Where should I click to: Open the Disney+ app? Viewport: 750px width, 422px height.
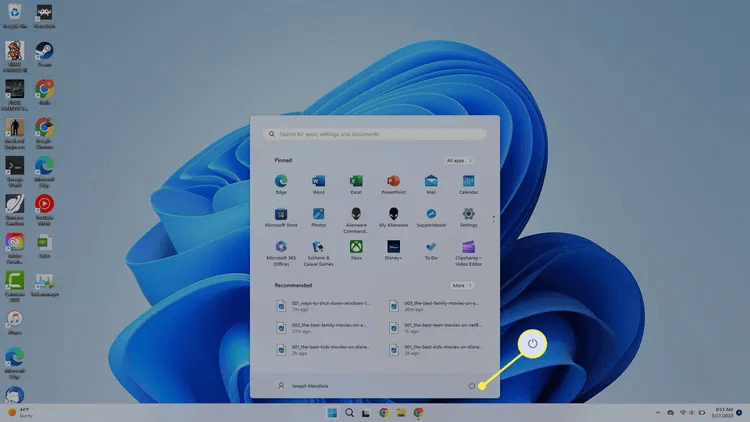393,250
